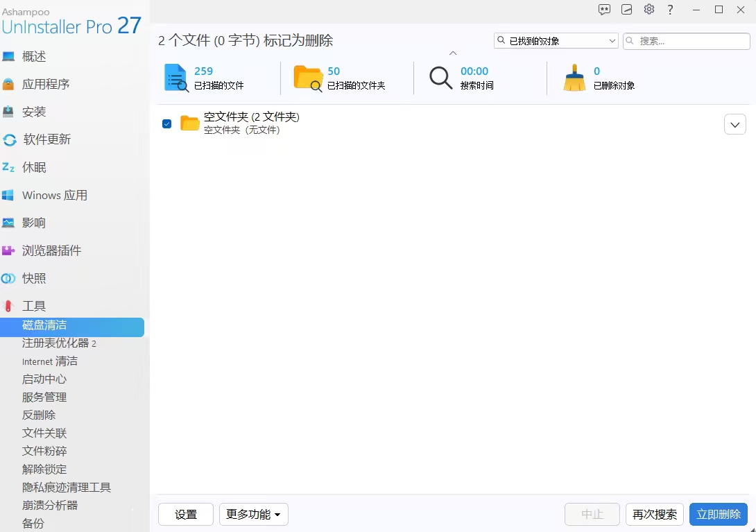Viewport: 756px width, 532px height.
Task: Click 空文件夹 (2 文件夹) row title
Action: (252, 117)
